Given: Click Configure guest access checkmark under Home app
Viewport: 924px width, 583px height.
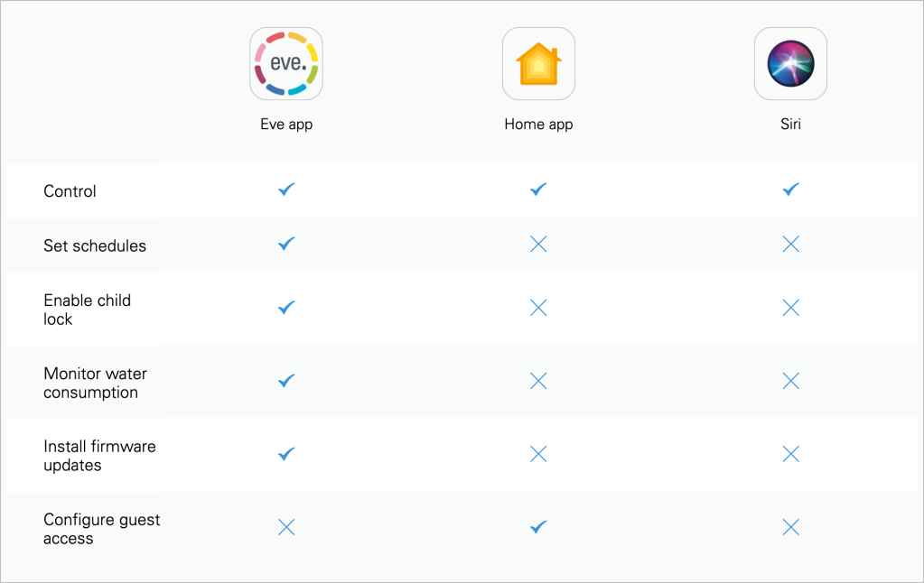Looking at the screenshot, I should coord(538,527).
